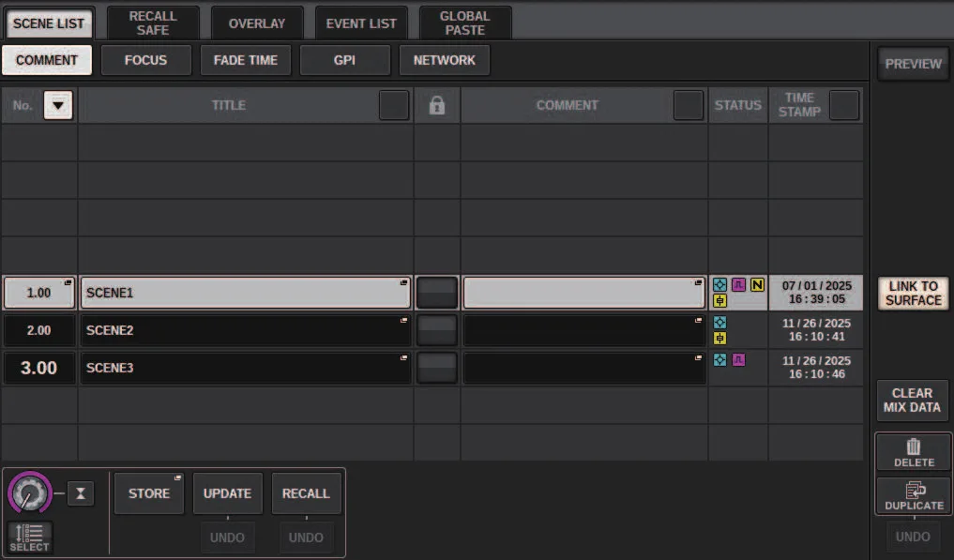Click the SELECT list icon button

tap(29, 537)
